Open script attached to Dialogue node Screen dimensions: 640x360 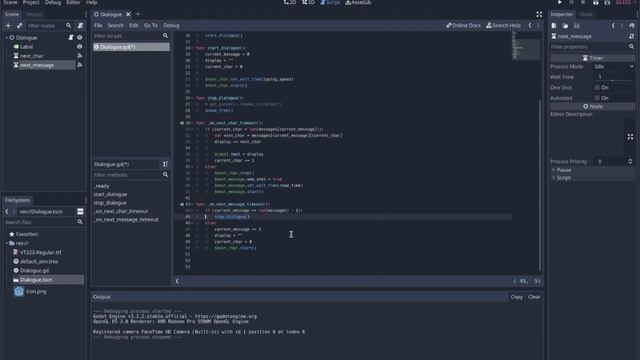coord(71,38)
